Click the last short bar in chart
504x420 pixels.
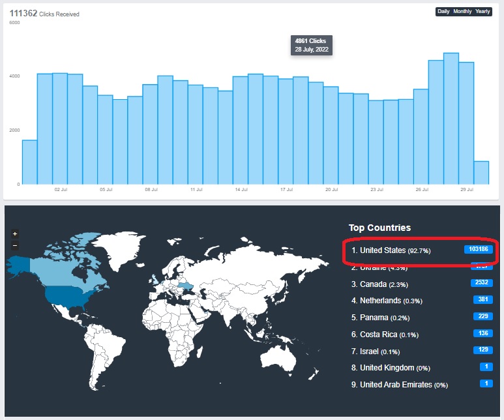coord(481,173)
